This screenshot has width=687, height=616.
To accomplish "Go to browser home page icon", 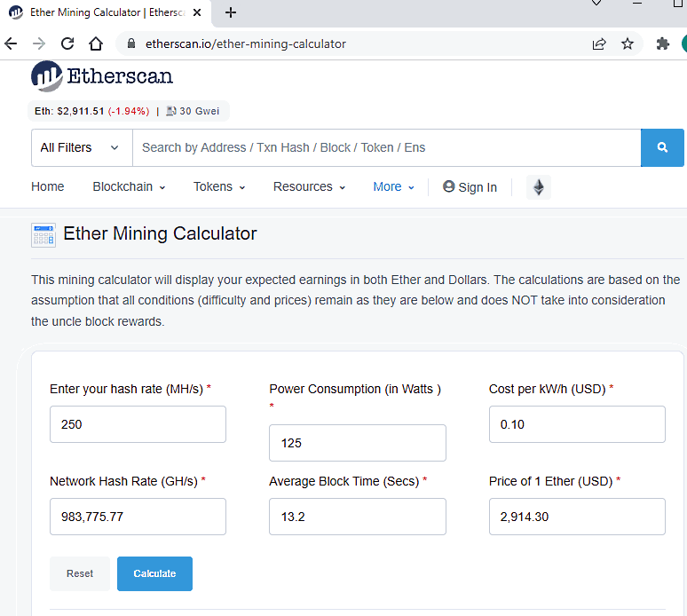I will point(96,43).
